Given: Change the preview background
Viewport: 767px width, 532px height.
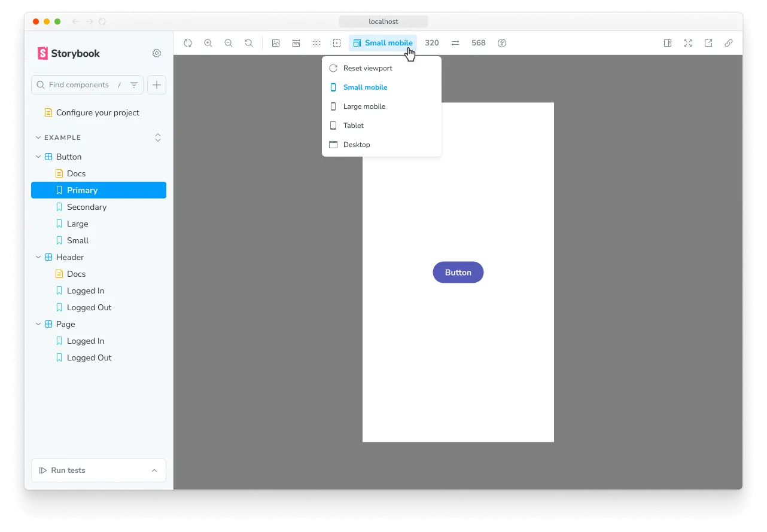Looking at the screenshot, I should (x=276, y=42).
